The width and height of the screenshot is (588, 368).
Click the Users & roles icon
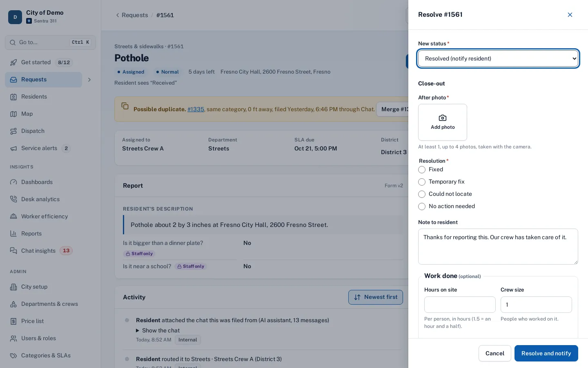click(x=13, y=338)
